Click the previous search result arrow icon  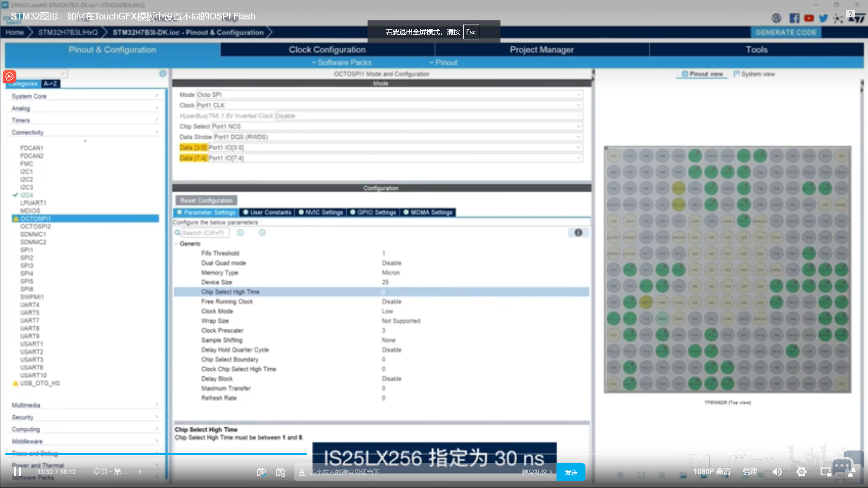(241, 232)
